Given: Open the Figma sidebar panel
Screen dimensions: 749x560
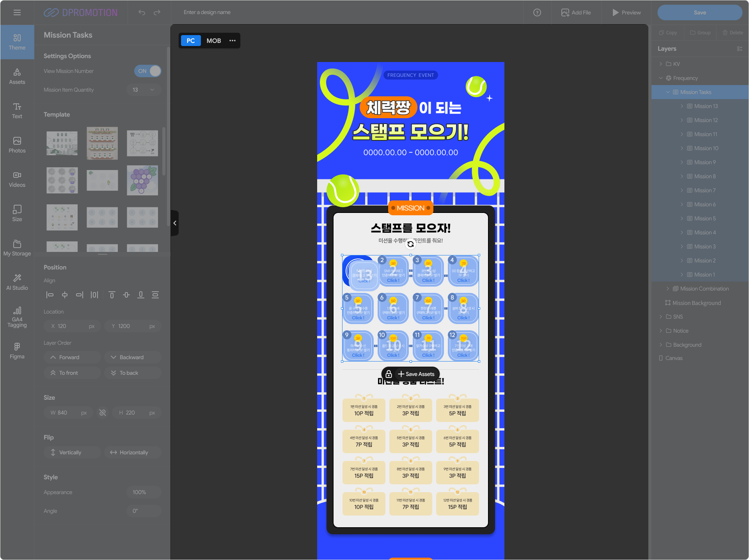Looking at the screenshot, I should pyautogui.click(x=17, y=351).
